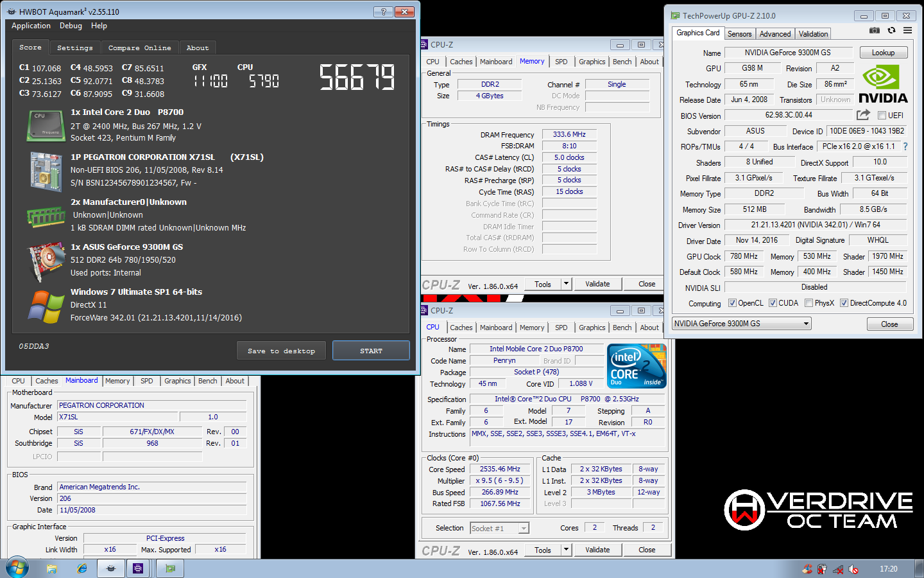The width and height of the screenshot is (924, 578).
Task: Expand Tools arrow in processor CPU-Z window
Action: [566, 550]
